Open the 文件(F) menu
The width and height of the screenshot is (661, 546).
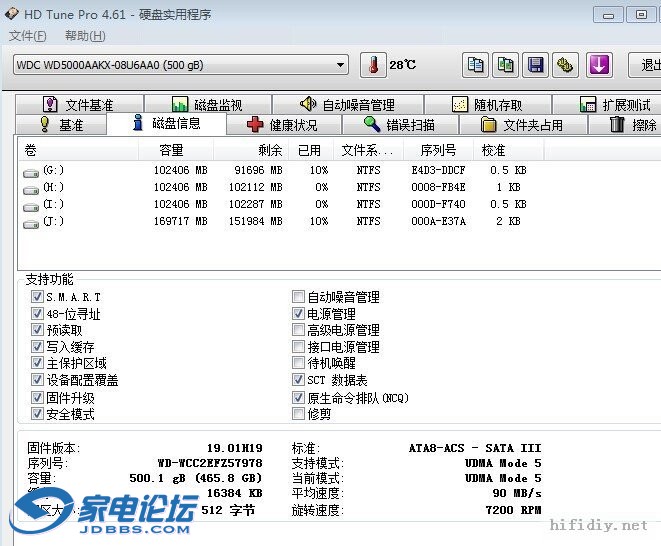[x=27, y=36]
